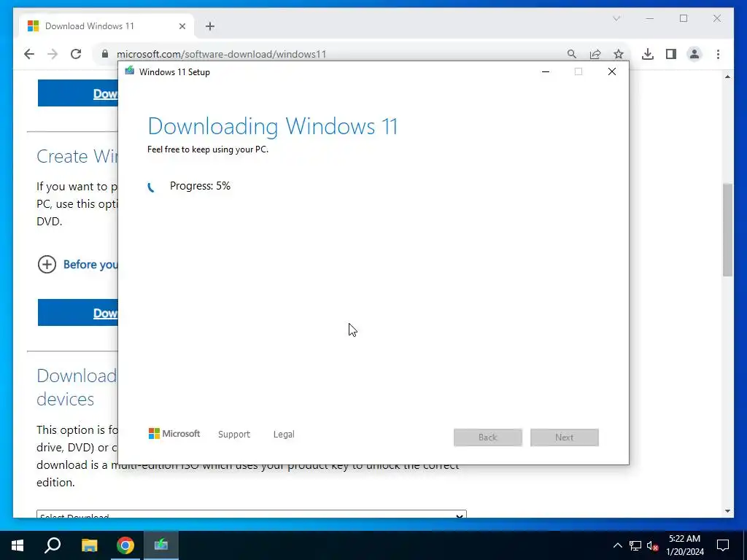Open Chrome profile avatar menu
The width and height of the screenshot is (747, 560).
point(694,54)
